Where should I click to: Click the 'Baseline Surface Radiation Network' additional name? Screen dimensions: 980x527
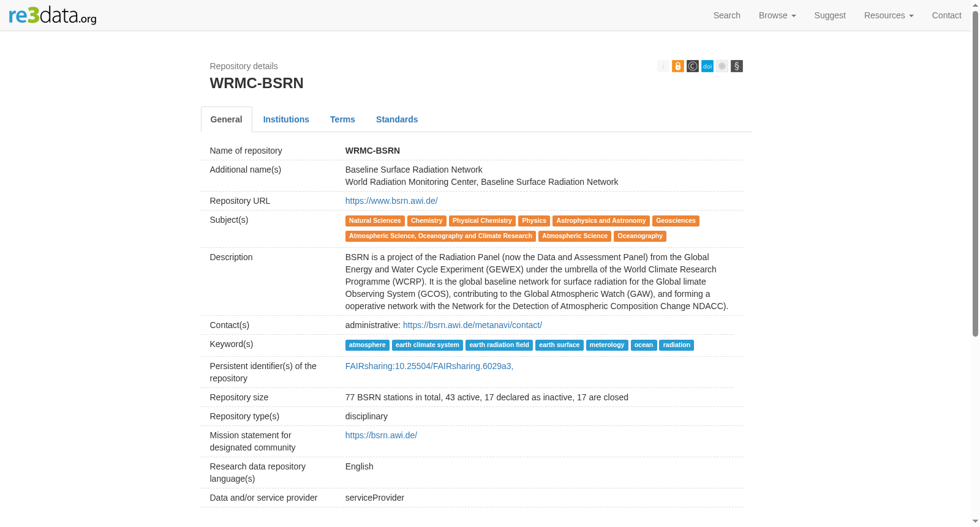coord(414,170)
